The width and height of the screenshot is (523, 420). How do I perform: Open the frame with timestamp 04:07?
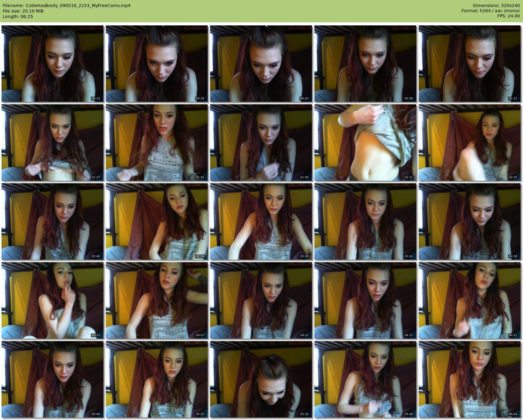[x=157, y=300]
